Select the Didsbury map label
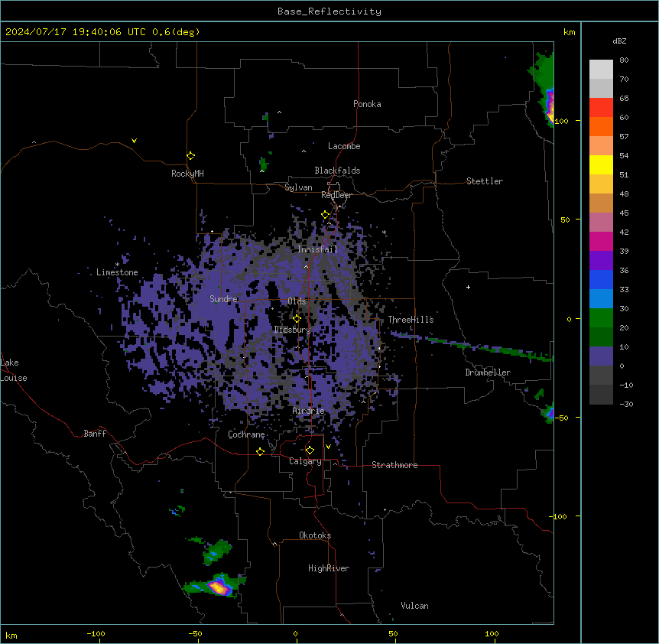Screen dimensions: 659x644 (293, 330)
